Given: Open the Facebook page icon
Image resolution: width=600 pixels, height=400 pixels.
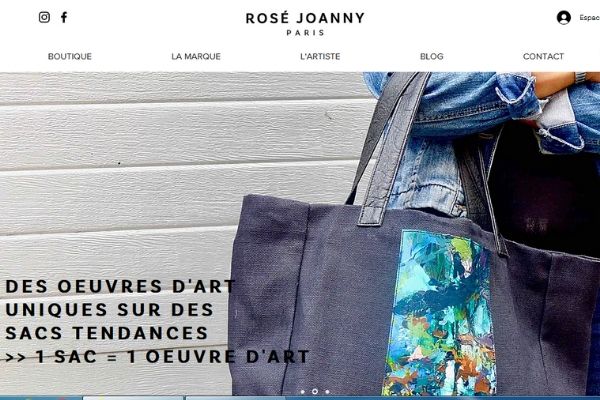Looking at the screenshot, I should 64,17.
